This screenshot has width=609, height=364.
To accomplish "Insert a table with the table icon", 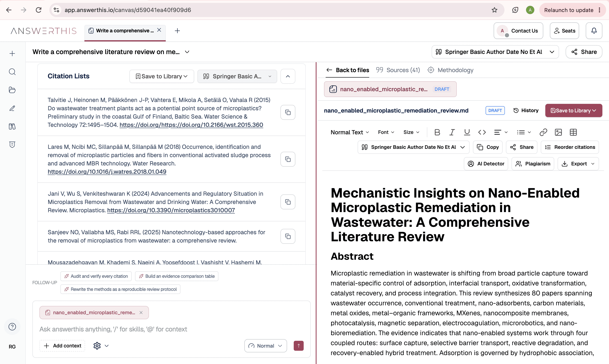I will point(573,132).
